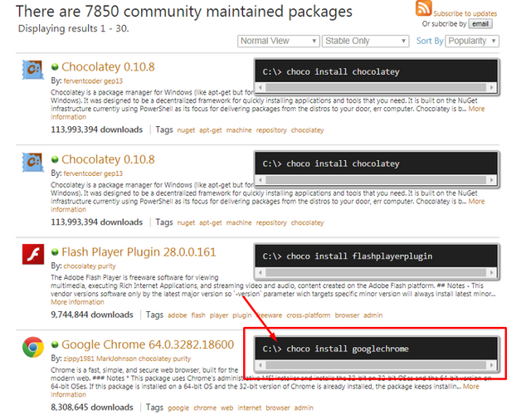The height and width of the screenshot is (420, 531).
Task: Click 8,308,645 downloads text
Action: coord(92,407)
